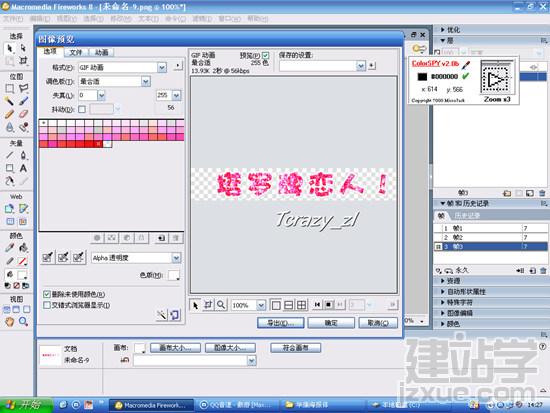
Task: Select the Eraser tool
Action: click(x=23, y=114)
